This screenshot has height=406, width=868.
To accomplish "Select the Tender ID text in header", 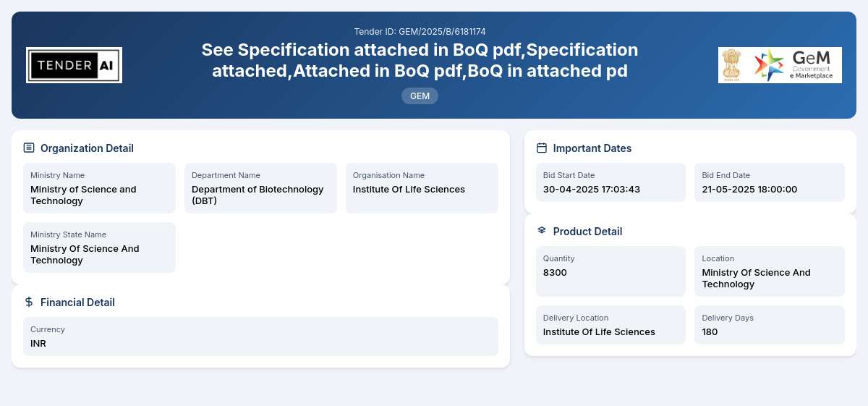I will pos(420,32).
